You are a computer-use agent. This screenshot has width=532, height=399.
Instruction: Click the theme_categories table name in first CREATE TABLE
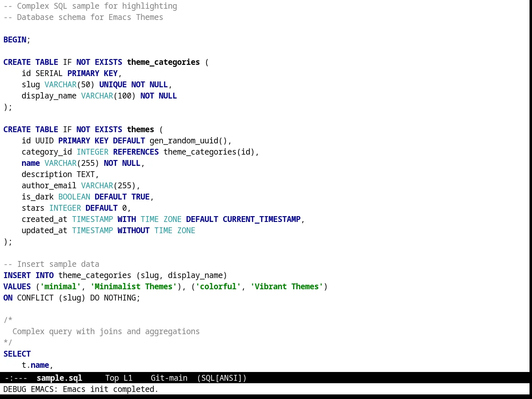click(163, 62)
